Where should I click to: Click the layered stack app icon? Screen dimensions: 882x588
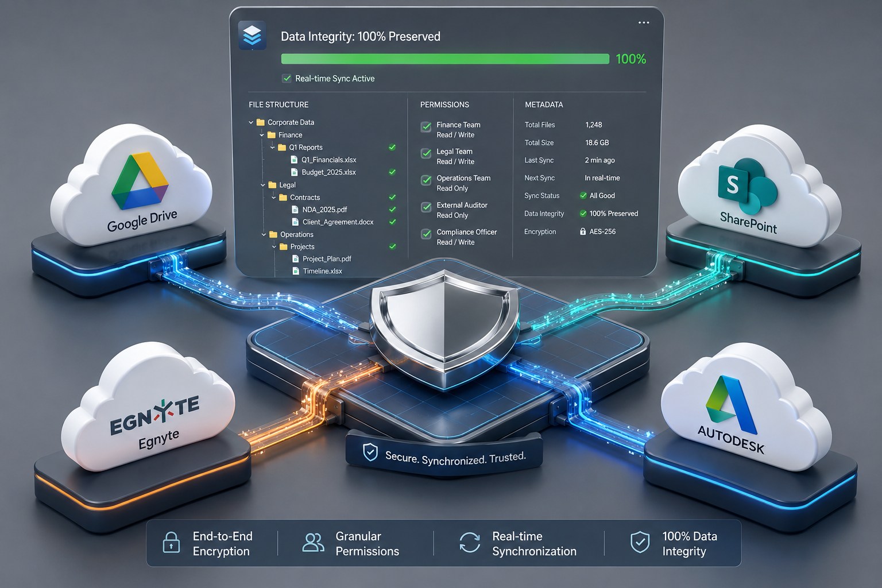(x=252, y=36)
